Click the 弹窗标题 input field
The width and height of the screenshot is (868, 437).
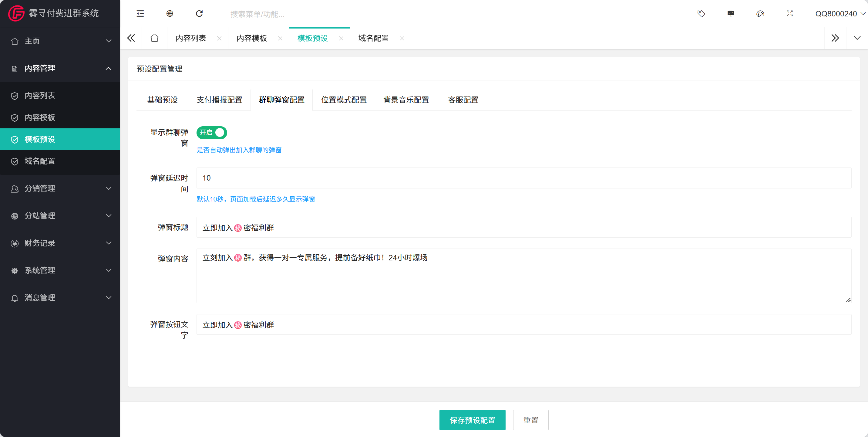click(x=524, y=227)
